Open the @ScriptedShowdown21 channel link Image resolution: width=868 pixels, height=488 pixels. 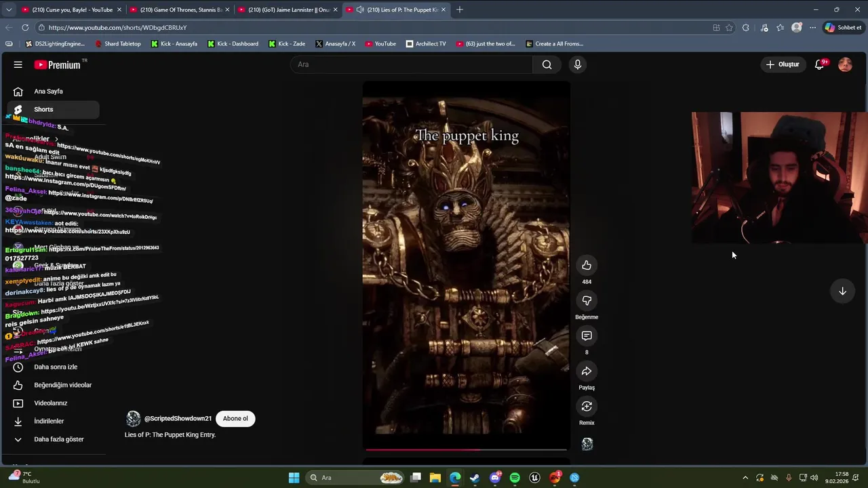178,418
